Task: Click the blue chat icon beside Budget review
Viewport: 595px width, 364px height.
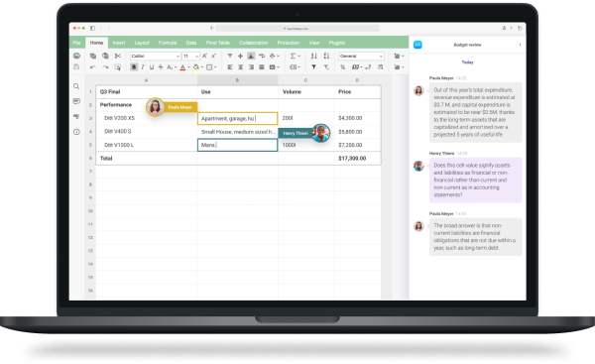Action: 417,45
